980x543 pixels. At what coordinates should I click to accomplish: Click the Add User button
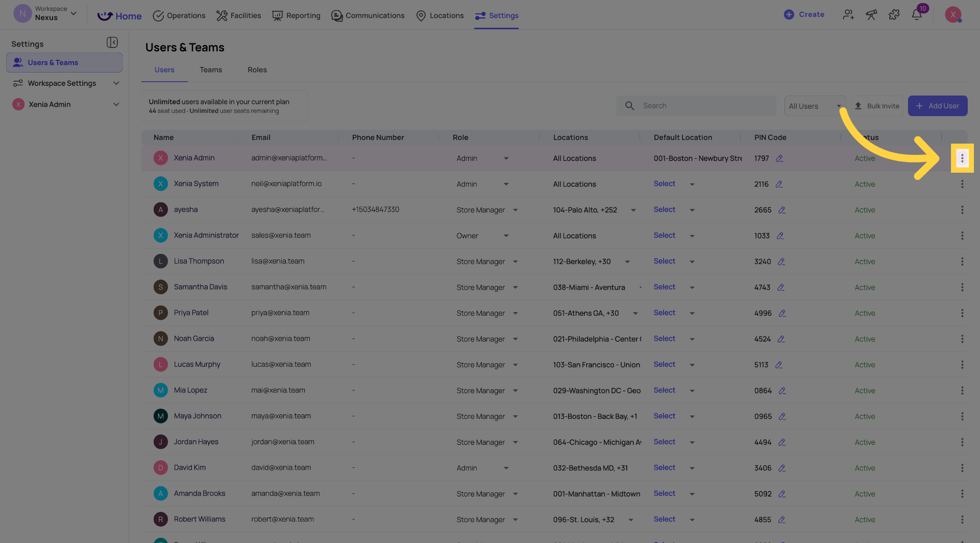(x=937, y=106)
